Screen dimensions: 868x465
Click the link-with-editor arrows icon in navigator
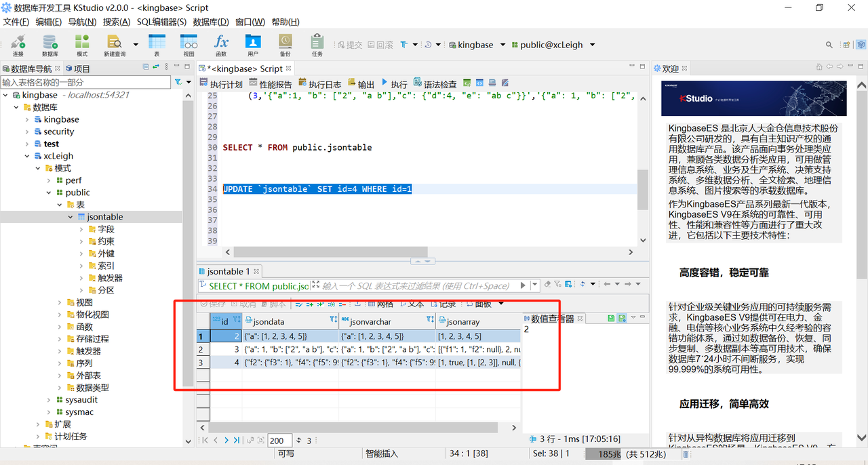click(156, 67)
